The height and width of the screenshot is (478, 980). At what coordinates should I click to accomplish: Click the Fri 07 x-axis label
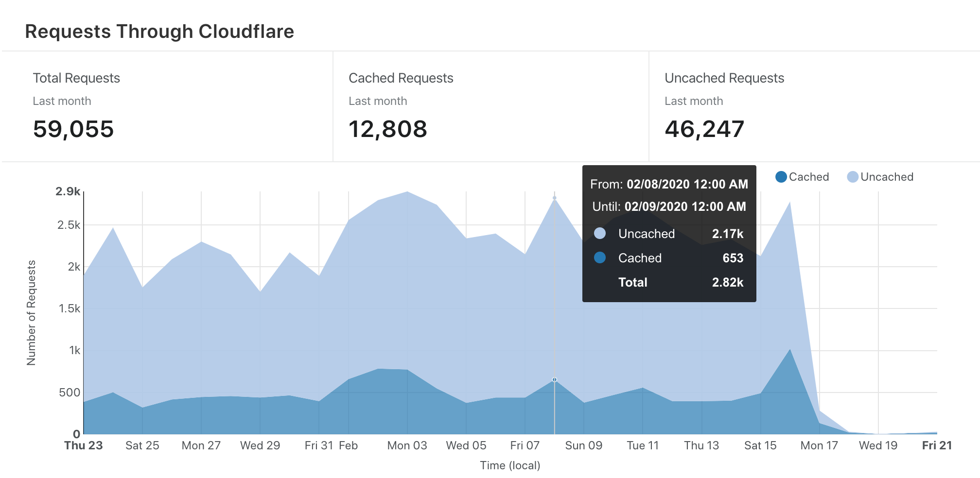click(525, 445)
